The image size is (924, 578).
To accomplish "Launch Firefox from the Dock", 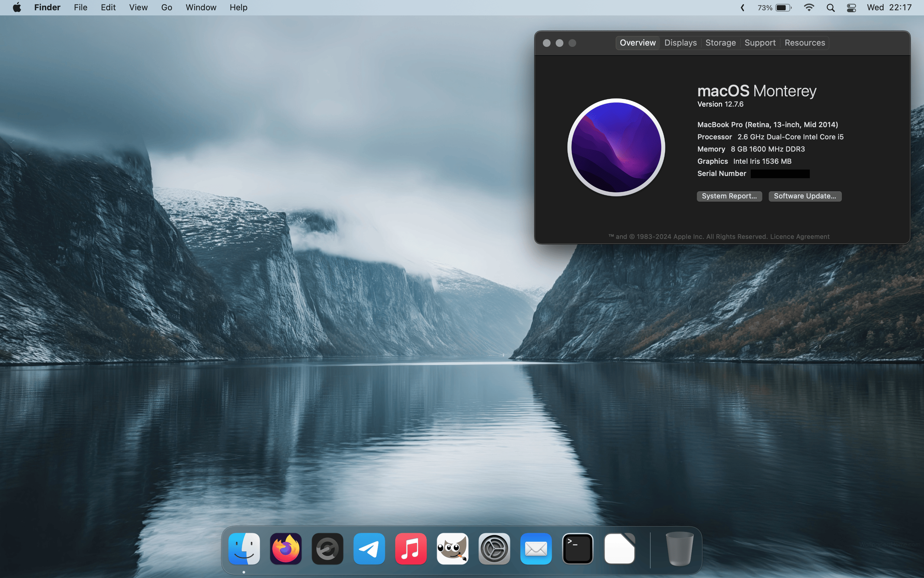I will tap(286, 548).
